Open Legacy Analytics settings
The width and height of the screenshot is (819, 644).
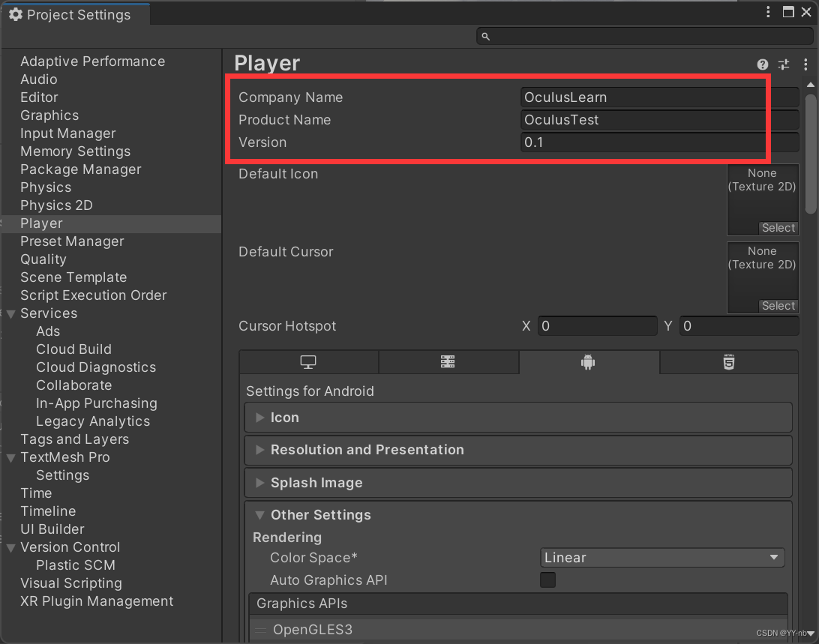[x=93, y=421]
